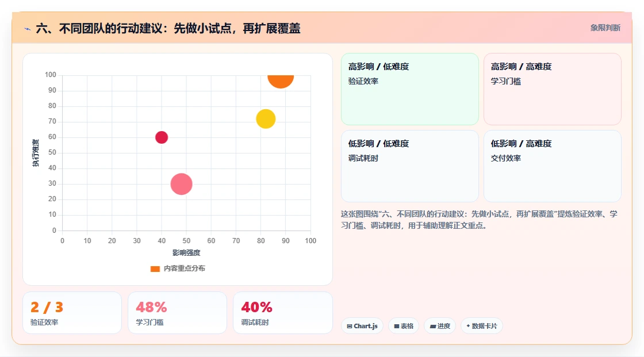
Task: Click the x-axis tick label 50
Action: 186,241
